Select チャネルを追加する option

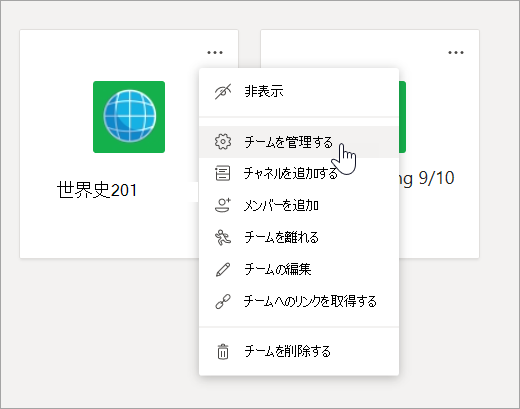coord(299,173)
